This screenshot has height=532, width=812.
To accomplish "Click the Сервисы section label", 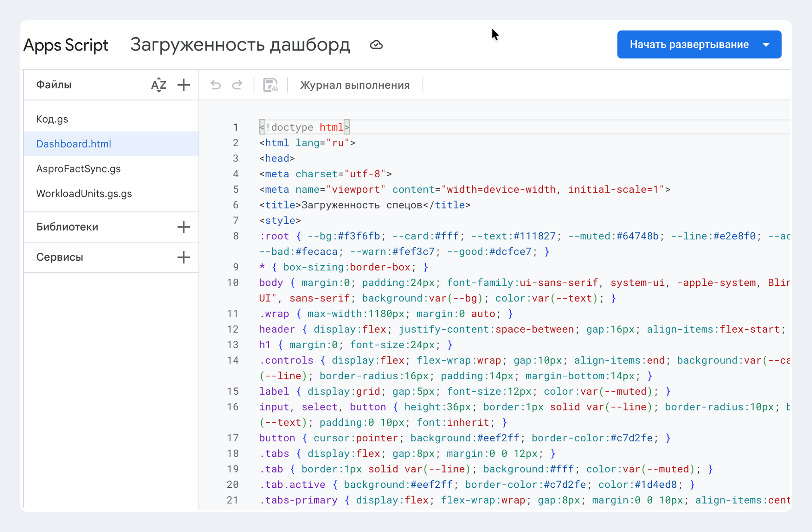I will click(60, 257).
